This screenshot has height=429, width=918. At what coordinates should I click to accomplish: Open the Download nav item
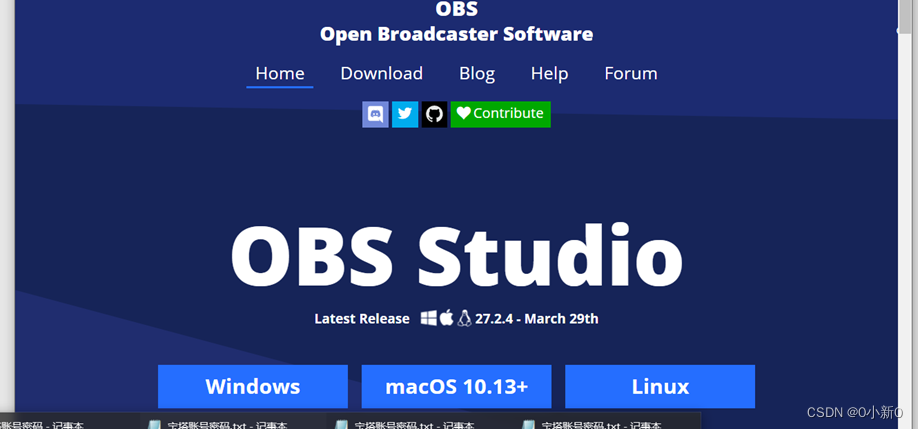[382, 74]
